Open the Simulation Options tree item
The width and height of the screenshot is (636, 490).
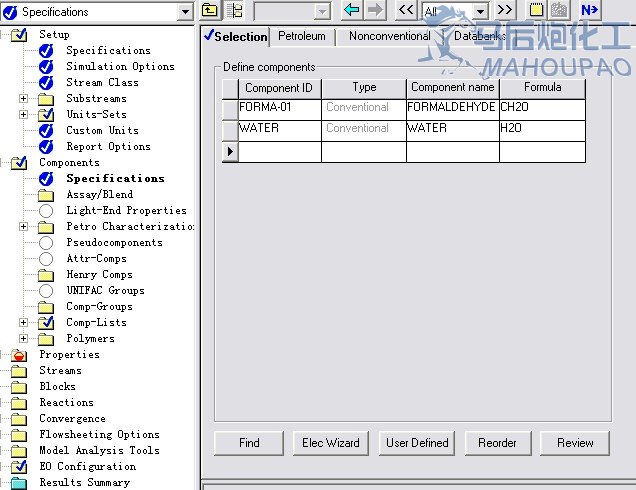pos(119,67)
